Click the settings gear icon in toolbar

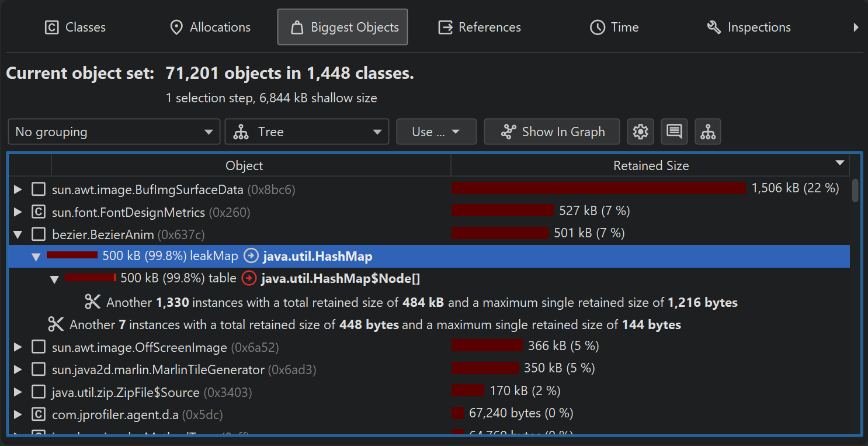[640, 132]
